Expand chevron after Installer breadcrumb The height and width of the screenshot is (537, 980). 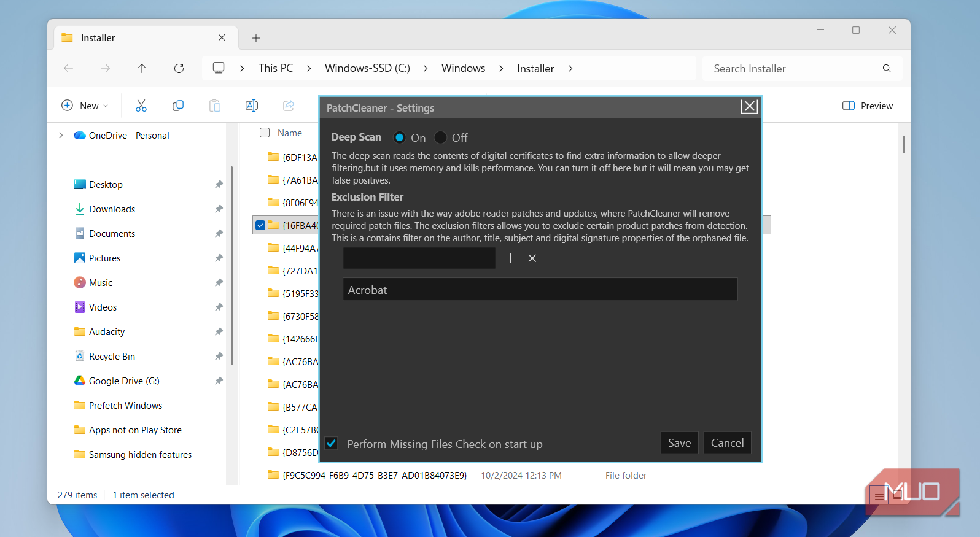click(x=570, y=68)
